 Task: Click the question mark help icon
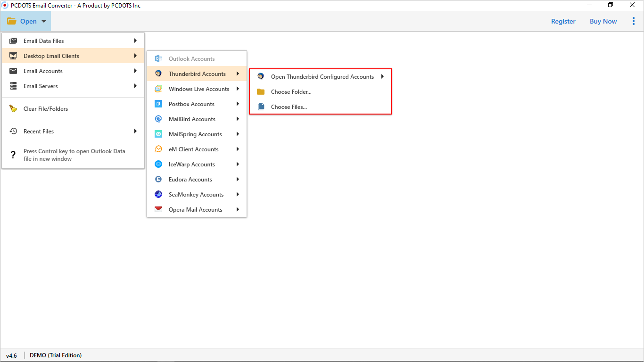[13, 155]
